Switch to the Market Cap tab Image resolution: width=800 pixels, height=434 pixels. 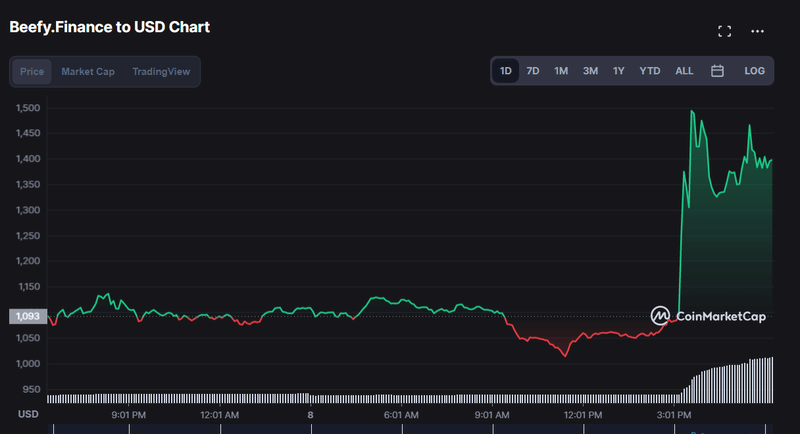(88, 71)
